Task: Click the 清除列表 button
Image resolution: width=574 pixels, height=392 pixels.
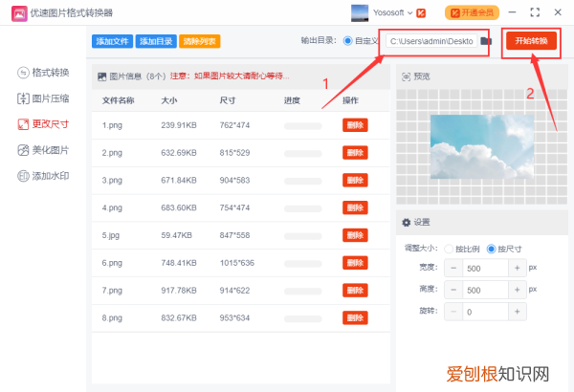Action: 200,41
